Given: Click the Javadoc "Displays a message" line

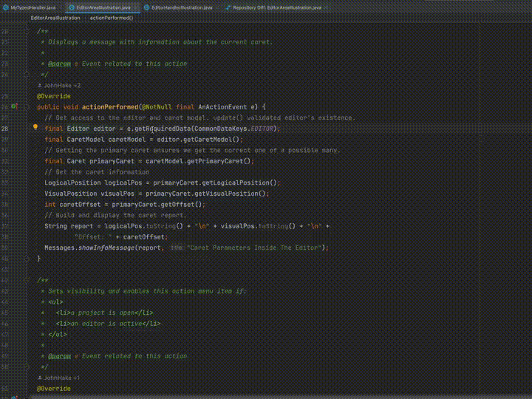Looking at the screenshot, I should (157, 42).
